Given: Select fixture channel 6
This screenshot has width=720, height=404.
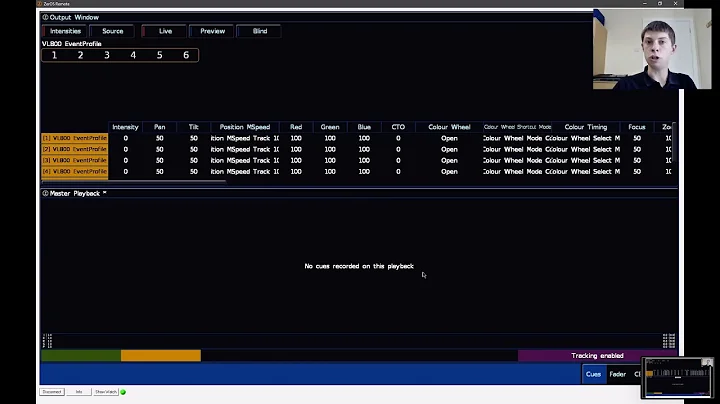Looking at the screenshot, I should click(x=186, y=56).
